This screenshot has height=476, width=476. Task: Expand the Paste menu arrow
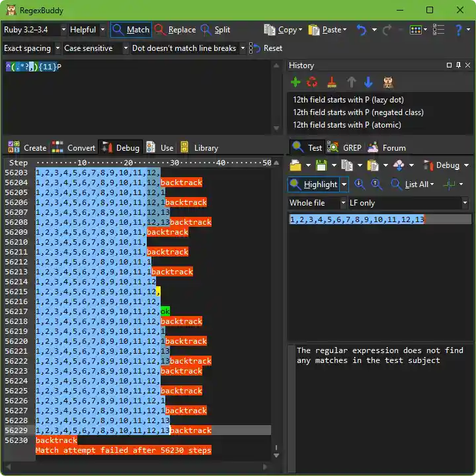coord(344,30)
